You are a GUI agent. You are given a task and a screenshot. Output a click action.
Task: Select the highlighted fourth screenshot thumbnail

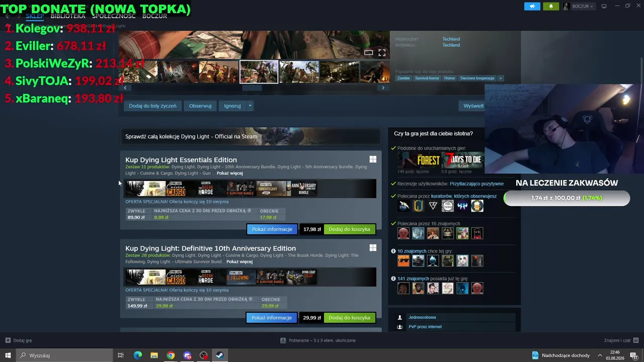(x=259, y=71)
